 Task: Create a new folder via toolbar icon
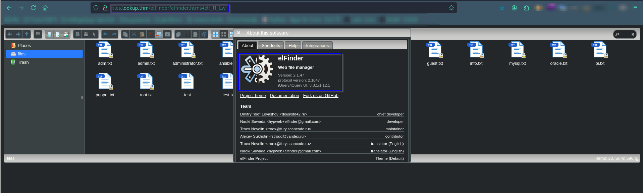point(49,34)
